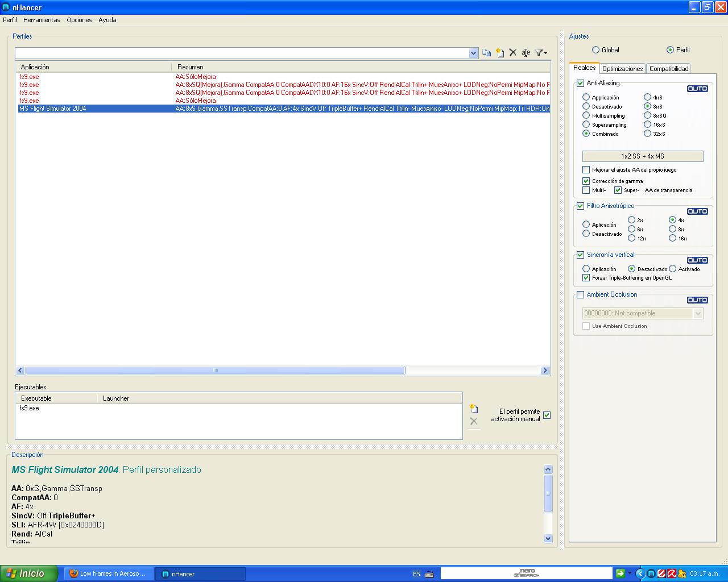The height and width of the screenshot is (582, 728).
Task: Choose 8xSQ anti-aliasing level
Action: coord(647,115)
